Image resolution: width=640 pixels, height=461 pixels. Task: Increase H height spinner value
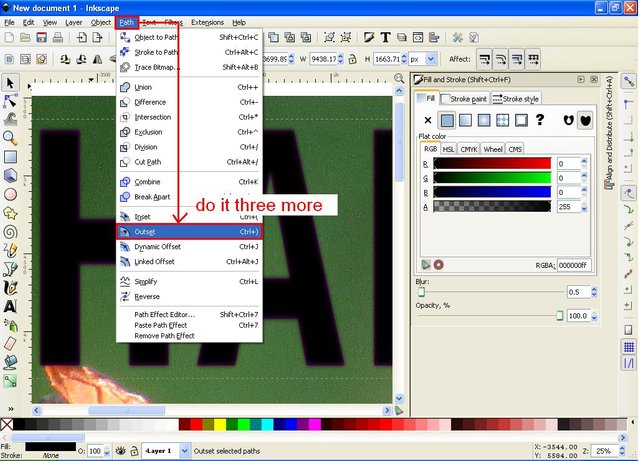404,56
